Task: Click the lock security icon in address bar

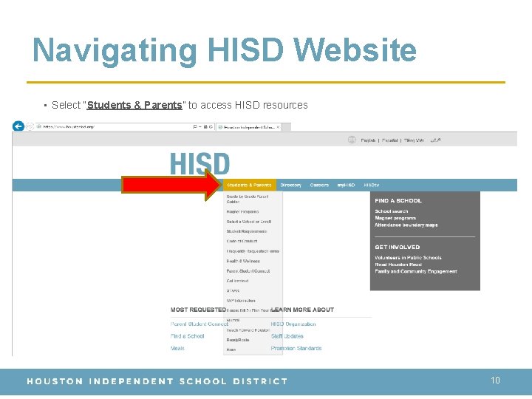Action: (x=205, y=126)
